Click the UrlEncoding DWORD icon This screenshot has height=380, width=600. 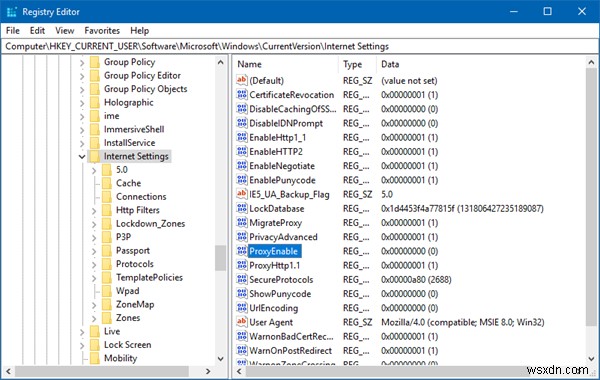[x=241, y=308]
